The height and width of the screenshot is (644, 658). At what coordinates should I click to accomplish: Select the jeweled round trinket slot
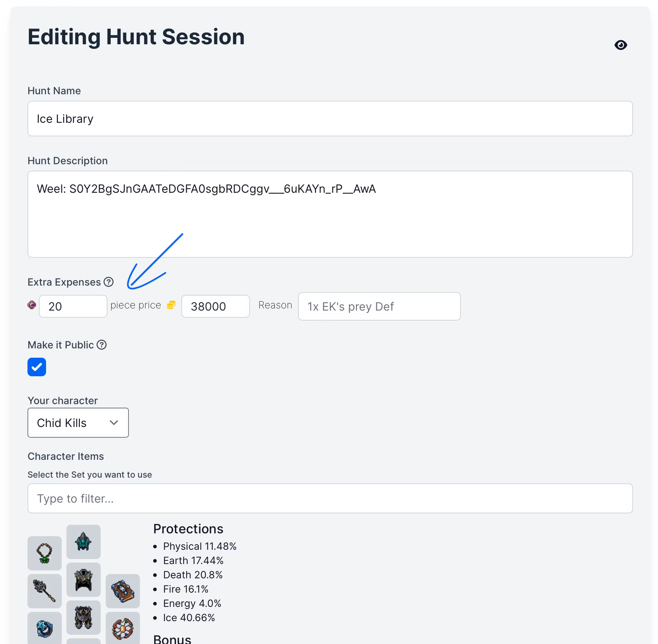(123, 628)
